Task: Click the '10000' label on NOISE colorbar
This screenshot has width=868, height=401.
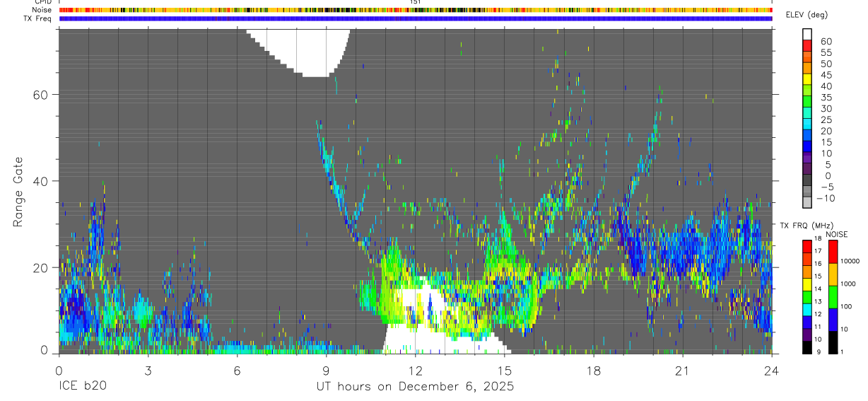Action: [850, 262]
